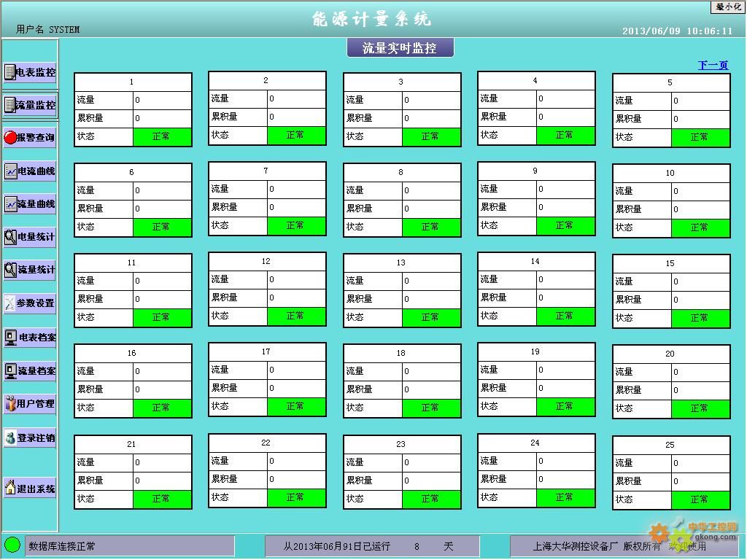The height and width of the screenshot is (560, 747).
Task: Open 电流曲线 current curve chart
Action: (30, 171)
